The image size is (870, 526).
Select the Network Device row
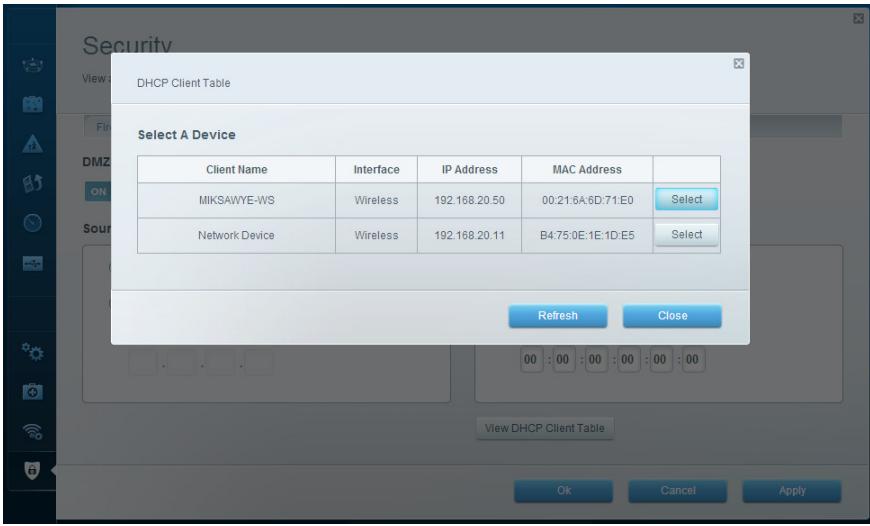pyautogui.click(x=686, y=235)
